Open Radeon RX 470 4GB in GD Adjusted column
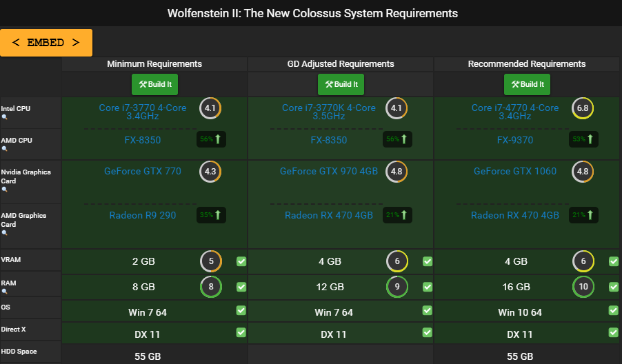 click(328, 215)
